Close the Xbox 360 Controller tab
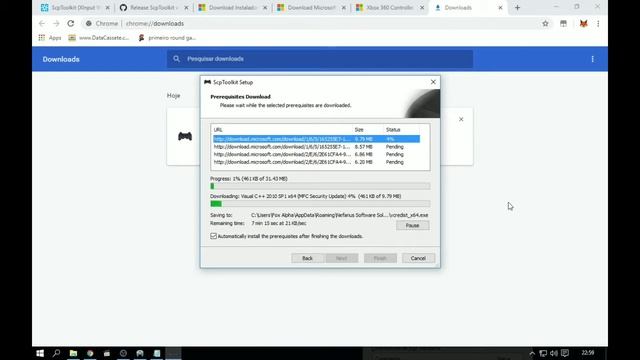The width and height of the screenshot is (640, 360). pyautogui.click(x=422, y=8)
